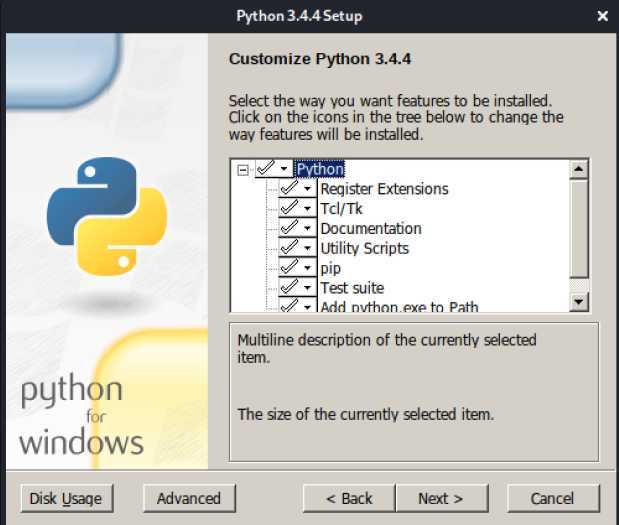Select the Test suite feature row

click(352, 288)
